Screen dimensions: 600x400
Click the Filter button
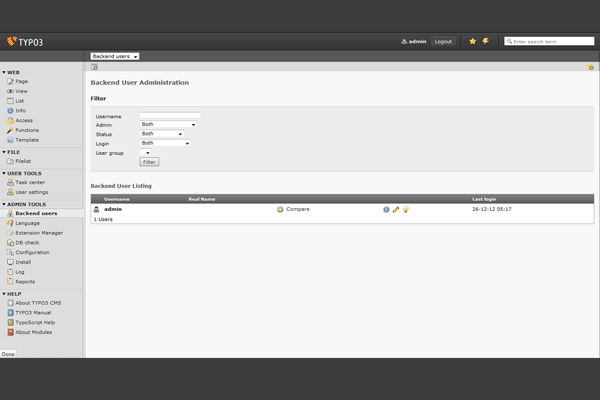[149, 162]
